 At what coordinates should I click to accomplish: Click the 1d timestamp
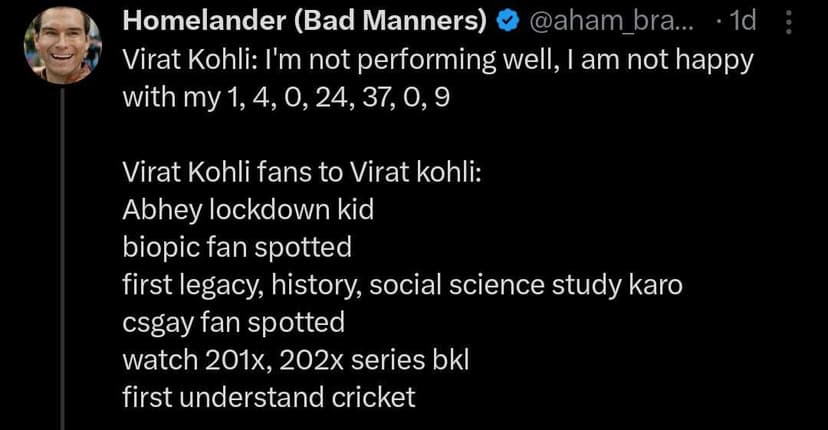[742, 21]
